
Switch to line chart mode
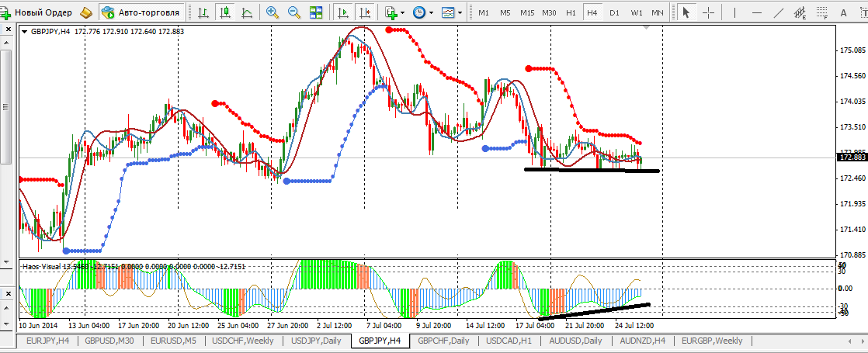point(247,12)
